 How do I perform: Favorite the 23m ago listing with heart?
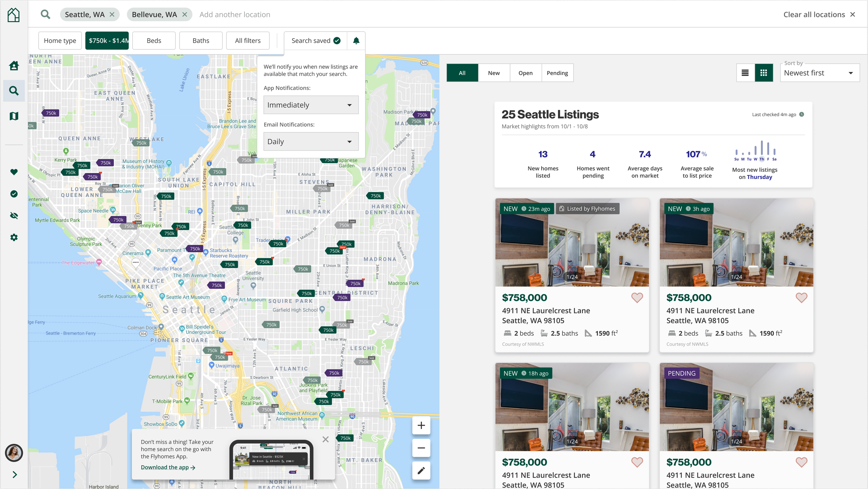[x=637, y=298]
